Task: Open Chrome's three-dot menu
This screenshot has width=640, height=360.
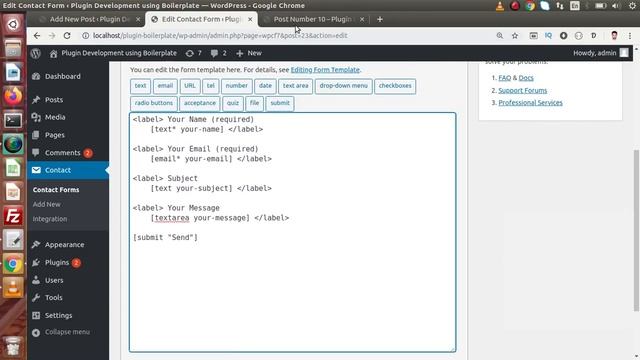Action: pos(630,36)
